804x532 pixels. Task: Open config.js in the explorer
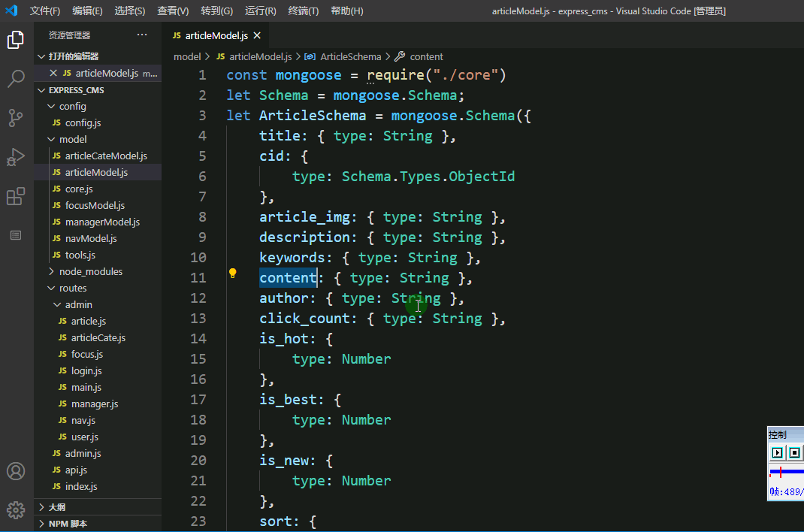pos(98,123)
